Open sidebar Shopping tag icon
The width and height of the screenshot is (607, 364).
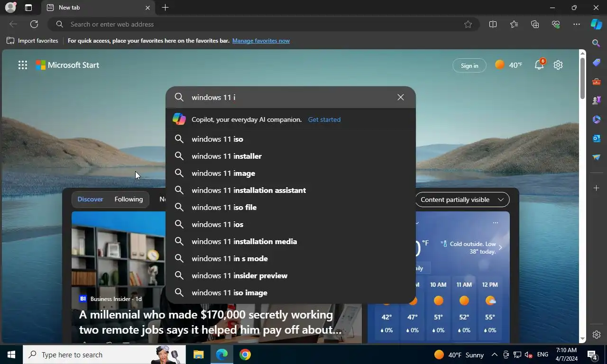[x=597, y=63]
